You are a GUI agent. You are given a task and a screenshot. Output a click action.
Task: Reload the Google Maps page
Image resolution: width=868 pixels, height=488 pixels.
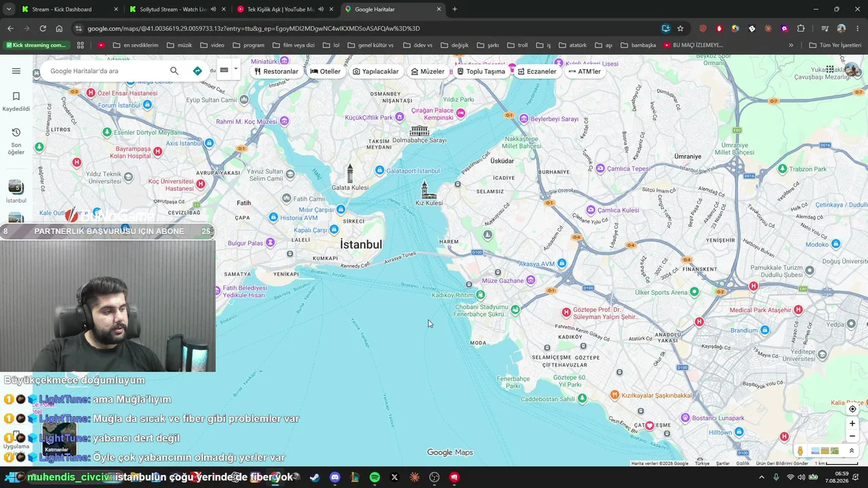43,28
